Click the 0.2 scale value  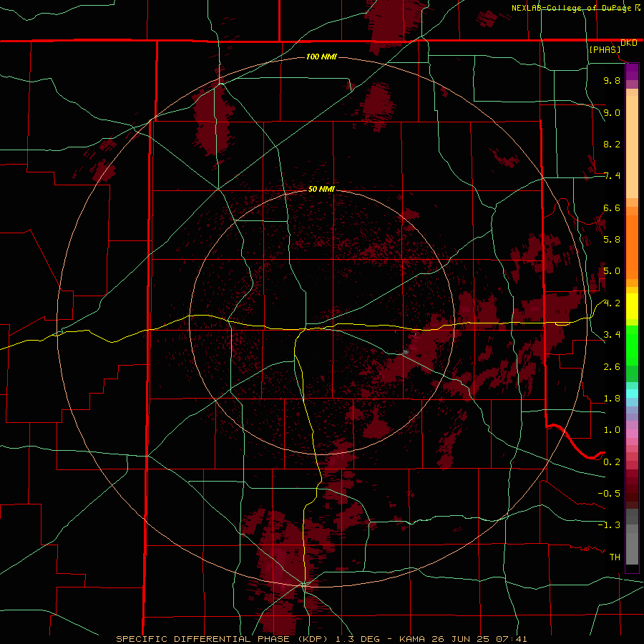click(x=612, y=462)
